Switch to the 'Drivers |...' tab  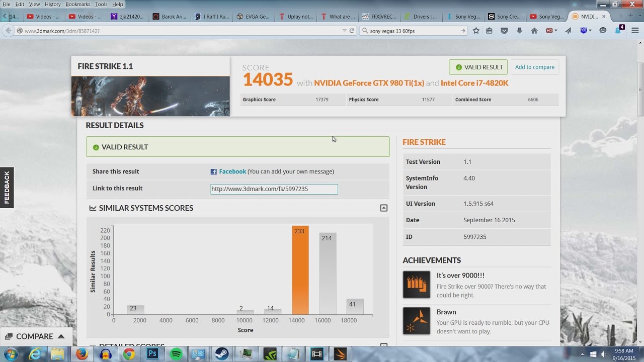click(x=421, y=17)
